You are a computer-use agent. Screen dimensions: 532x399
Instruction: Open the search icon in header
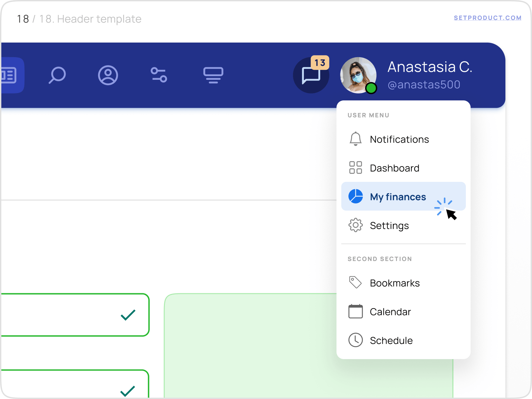click(57, 75)
